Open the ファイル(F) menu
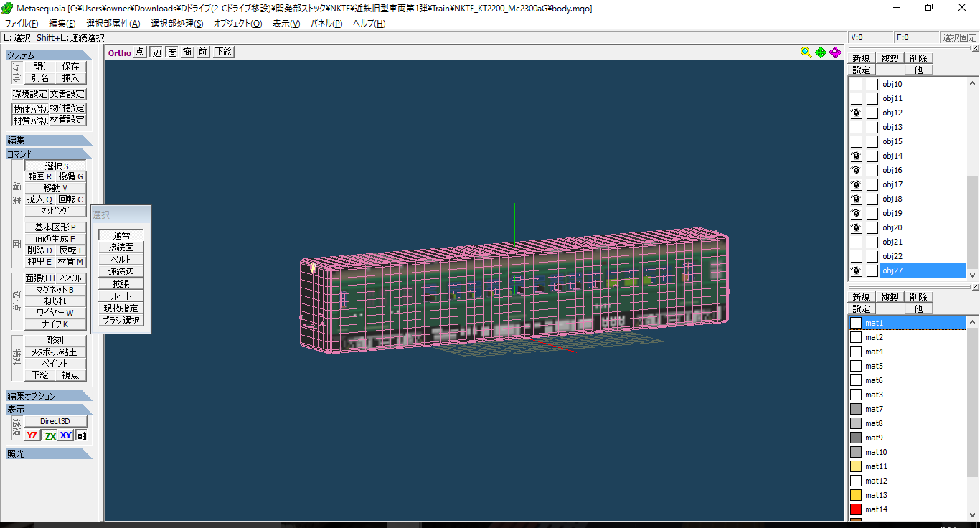This screenshot has width=980, height=528. tap(22, 24)
